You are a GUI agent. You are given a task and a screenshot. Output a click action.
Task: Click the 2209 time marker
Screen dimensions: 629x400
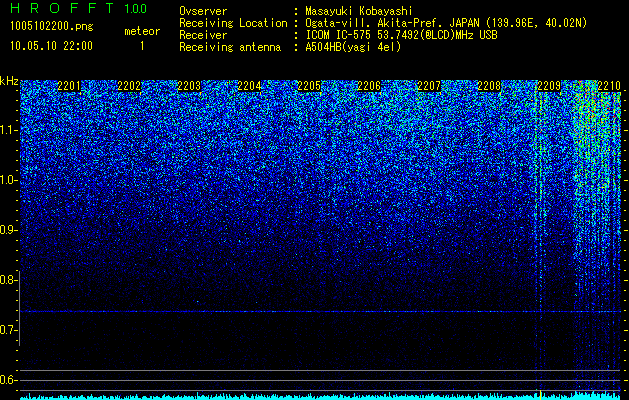pos(549,86)
